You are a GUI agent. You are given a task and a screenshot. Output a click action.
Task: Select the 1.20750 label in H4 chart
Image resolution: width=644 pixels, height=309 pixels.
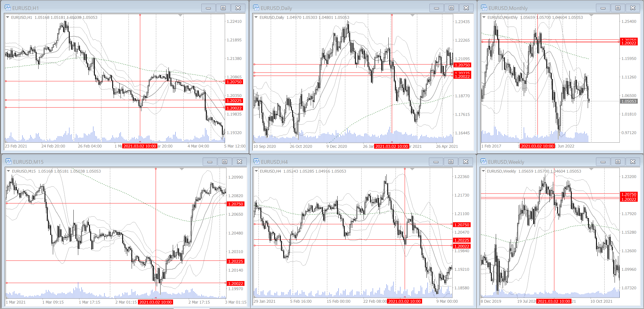coord(462,225)
